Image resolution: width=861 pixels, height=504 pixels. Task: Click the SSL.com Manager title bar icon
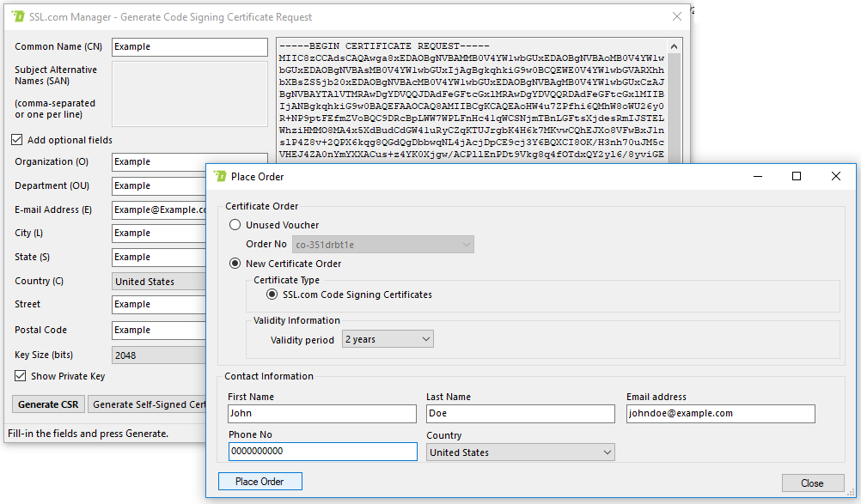(x=18, y=16)
